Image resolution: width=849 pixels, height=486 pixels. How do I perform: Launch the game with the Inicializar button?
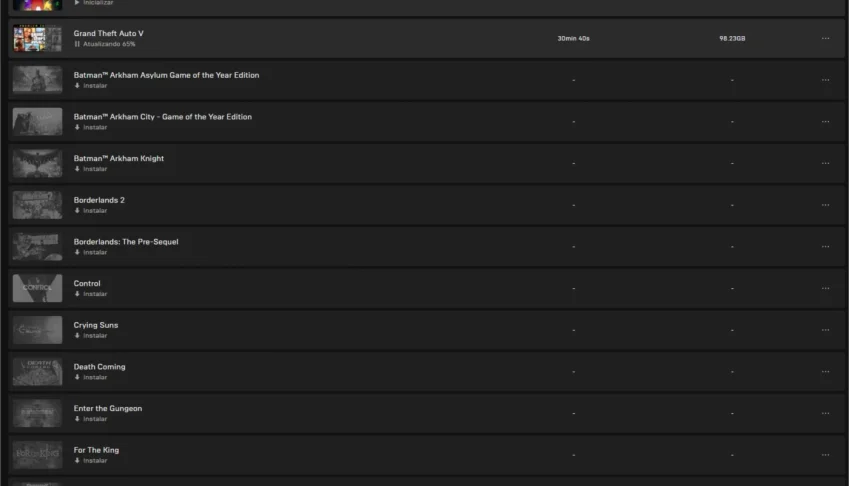point(93,3)
